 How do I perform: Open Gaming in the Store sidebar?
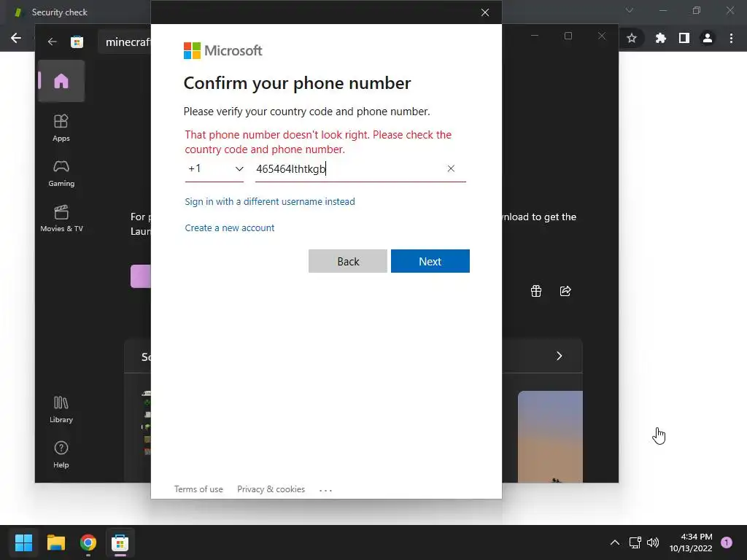61,173
